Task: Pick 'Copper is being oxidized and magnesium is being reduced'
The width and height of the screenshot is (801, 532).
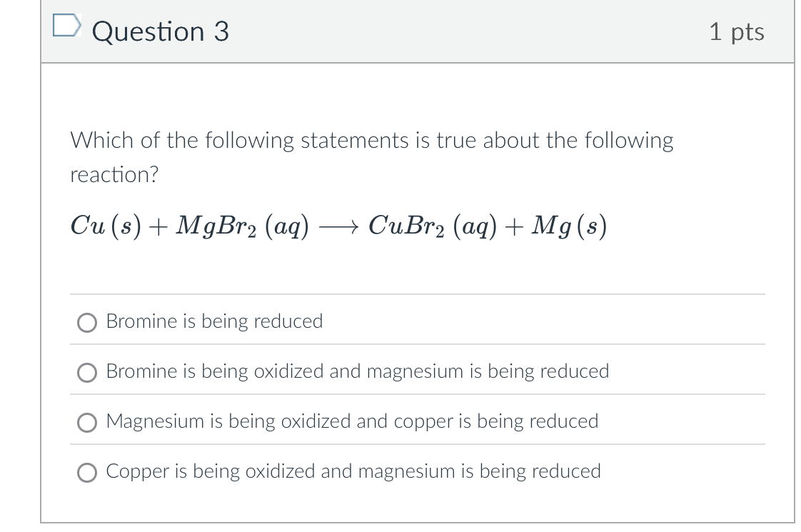Action: click(86, 472)
